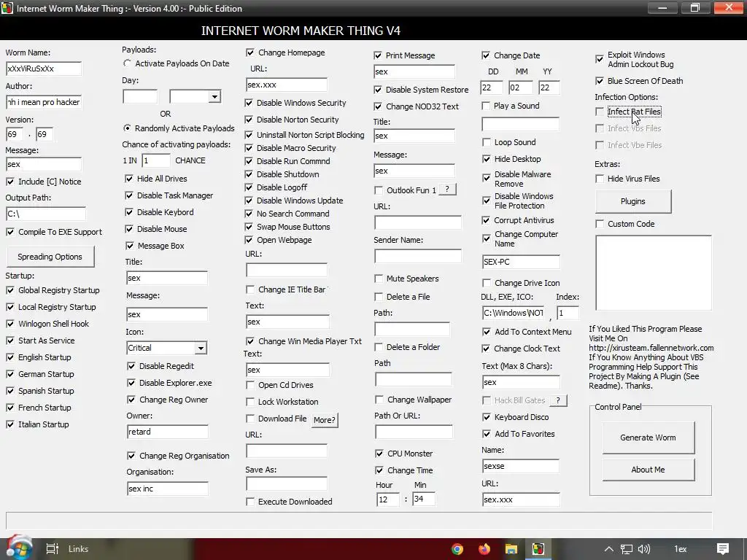The width and height of the screenshot is (747, 560).
Task: Click the Index field for drive icon
Action: click(x=568, y=313)
